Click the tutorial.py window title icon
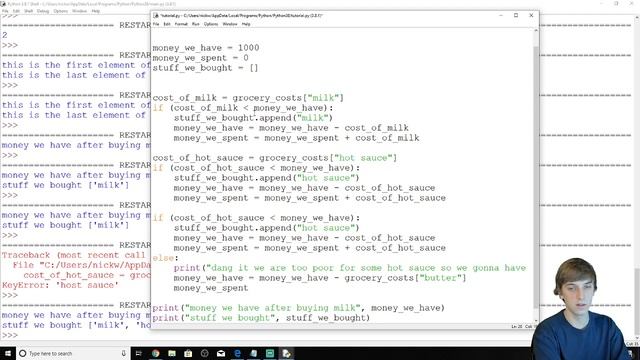640x360 pixels. 156,16
